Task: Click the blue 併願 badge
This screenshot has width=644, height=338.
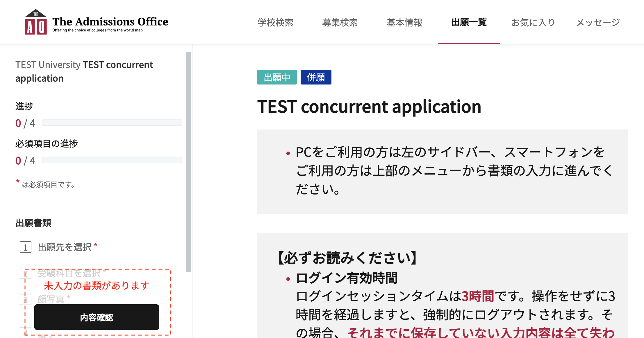Action: [x=316, y=77]
